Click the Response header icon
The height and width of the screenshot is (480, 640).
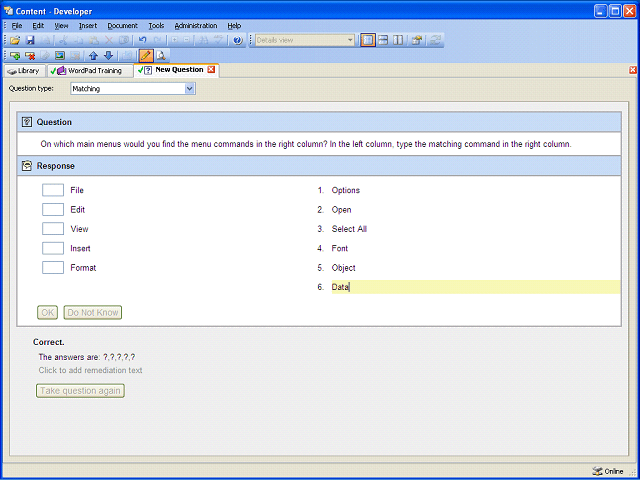tap(27, 166)
